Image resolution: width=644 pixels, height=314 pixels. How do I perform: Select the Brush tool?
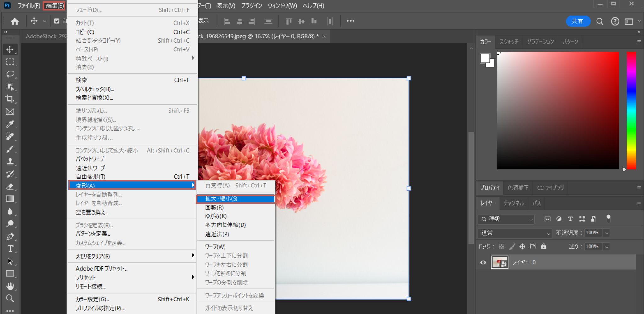pyautogui.click(x=10, y=149)
